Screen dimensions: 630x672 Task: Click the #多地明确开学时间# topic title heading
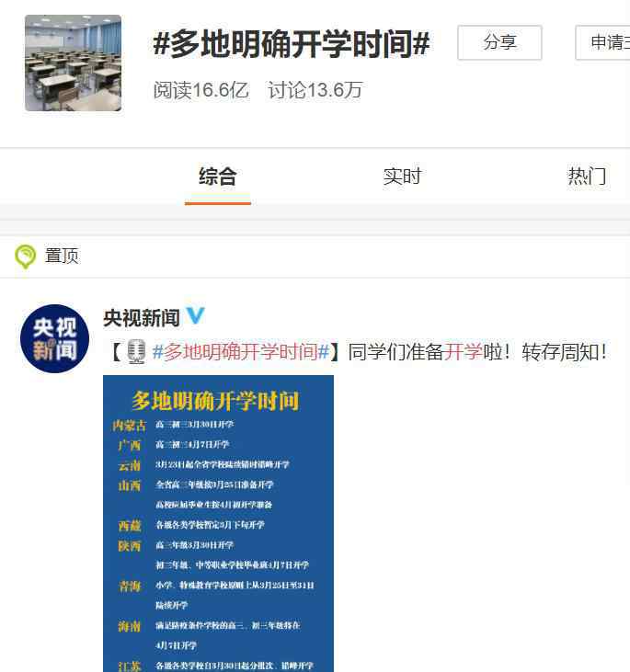tap(292, 43)
